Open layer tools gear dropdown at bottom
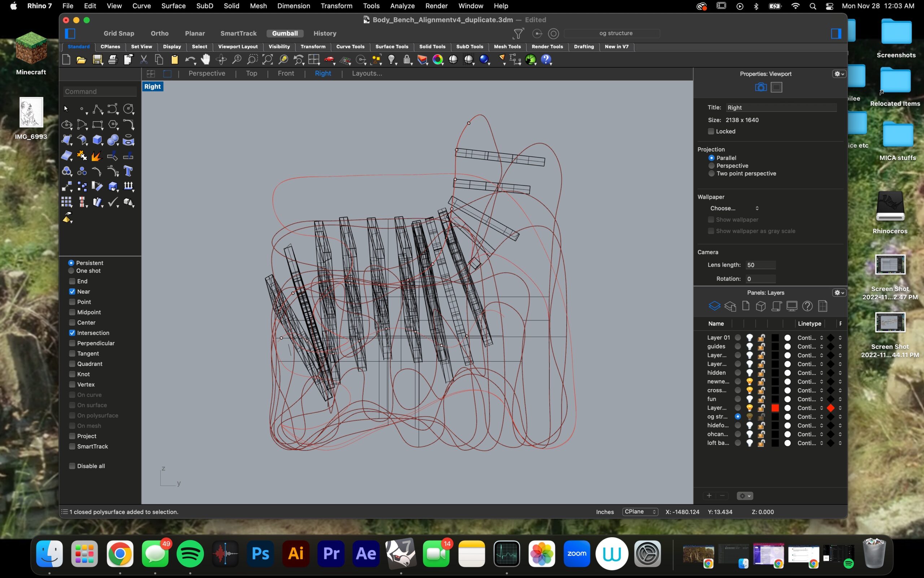This screenshot has height=578, width=924. point(745,496)
